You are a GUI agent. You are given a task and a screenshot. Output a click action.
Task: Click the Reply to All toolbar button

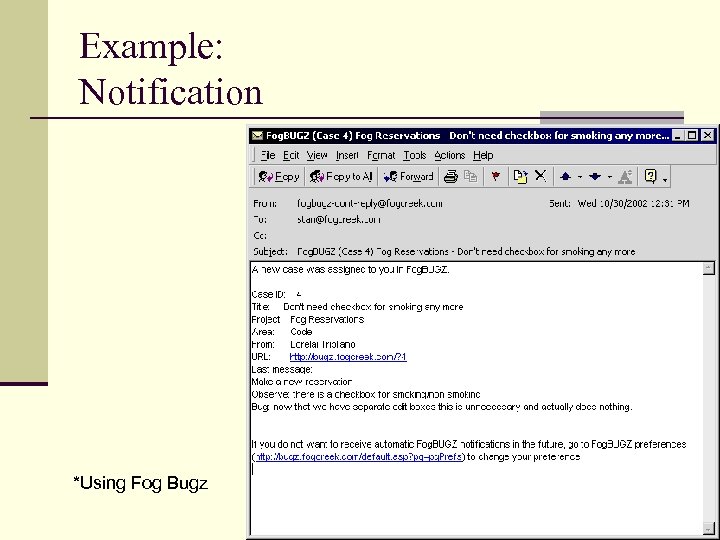tap(340, 176)
